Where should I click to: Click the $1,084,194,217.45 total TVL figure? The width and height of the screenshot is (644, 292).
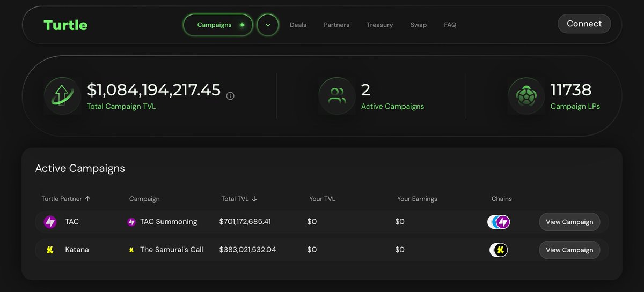pyautogui.click(x=154, y=90)
